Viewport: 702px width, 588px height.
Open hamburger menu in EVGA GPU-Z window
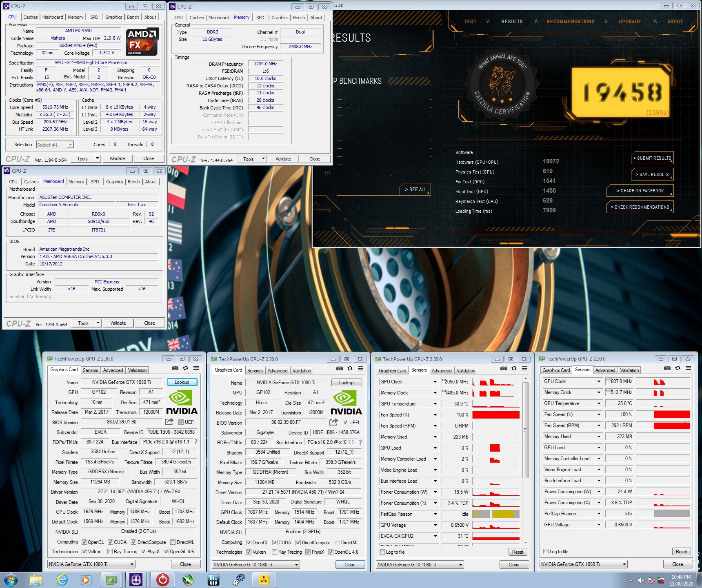pos(196,368)
